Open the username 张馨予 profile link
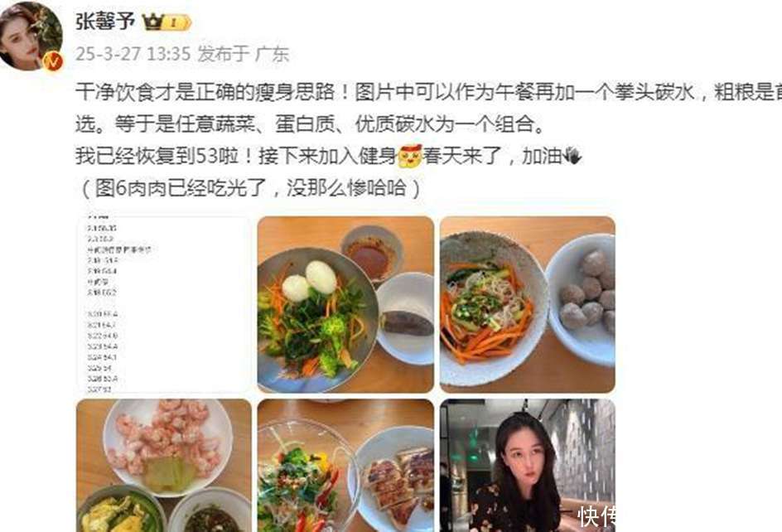Image resolution: width=782 pixels, height=532 pixels. pos(105,22)
